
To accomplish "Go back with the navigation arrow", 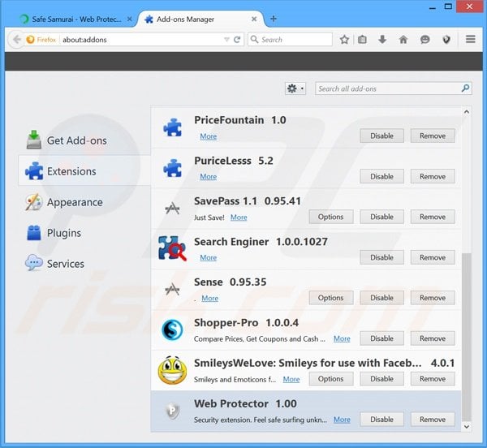I will coord(16,40).
